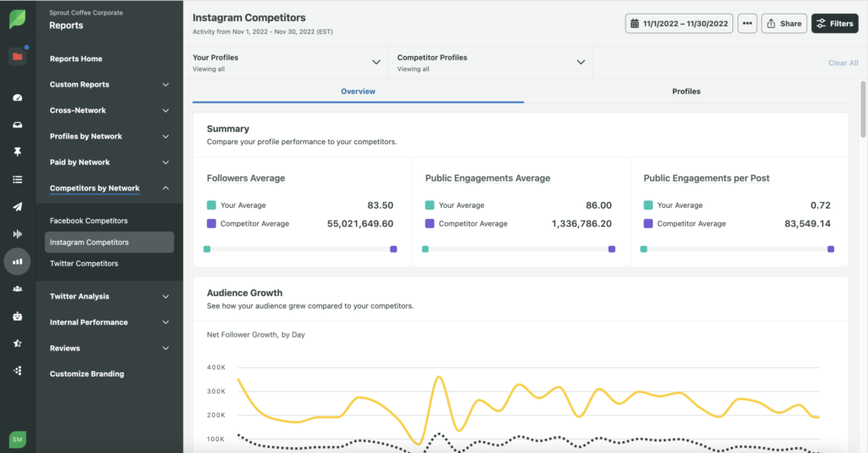The width and height of the screenshot is (868, 453).
Task: Click the SM user avatar
Action: click(x=17, y=439)
